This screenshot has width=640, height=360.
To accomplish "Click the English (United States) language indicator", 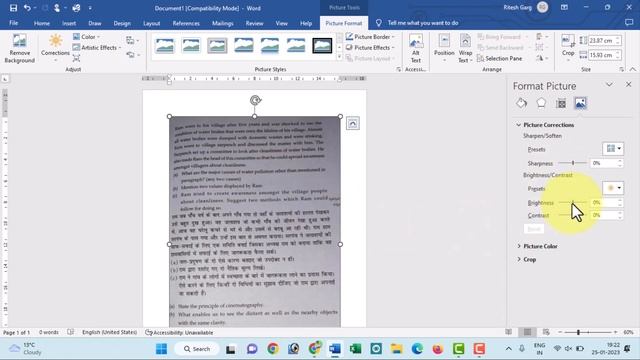I will (109, 332).
